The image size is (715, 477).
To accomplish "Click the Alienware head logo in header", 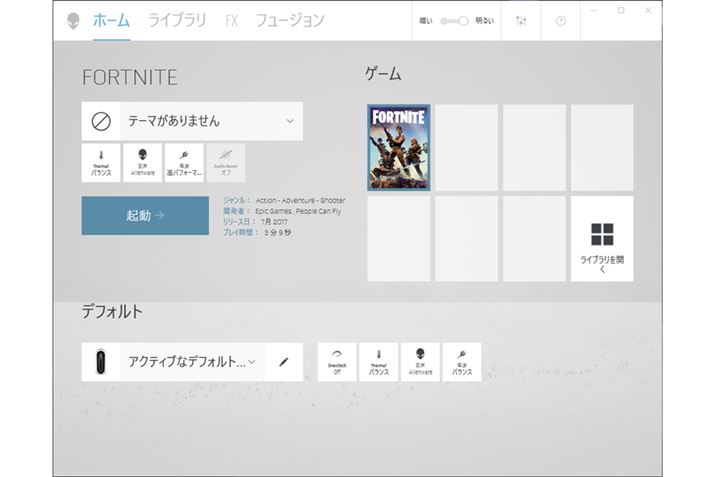I will point(73,21).
